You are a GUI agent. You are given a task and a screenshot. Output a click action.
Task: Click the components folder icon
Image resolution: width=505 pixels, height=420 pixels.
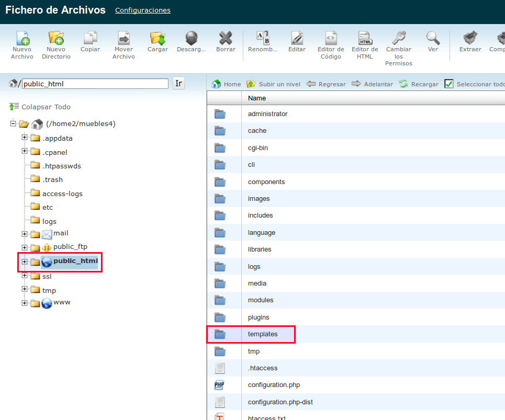point(220,182)
